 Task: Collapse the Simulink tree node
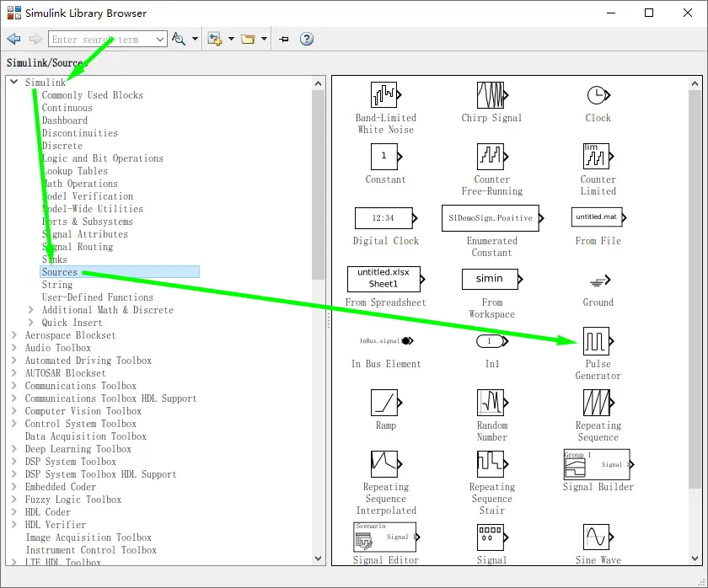14,82
